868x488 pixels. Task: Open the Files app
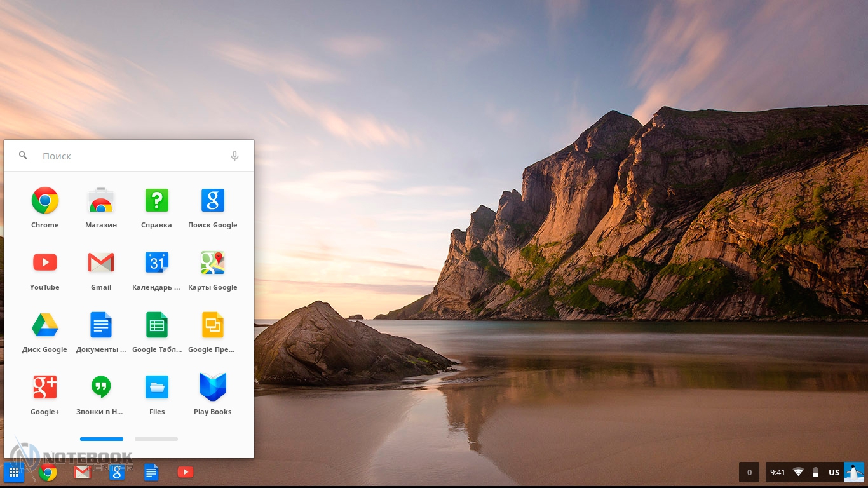[157, 388]
